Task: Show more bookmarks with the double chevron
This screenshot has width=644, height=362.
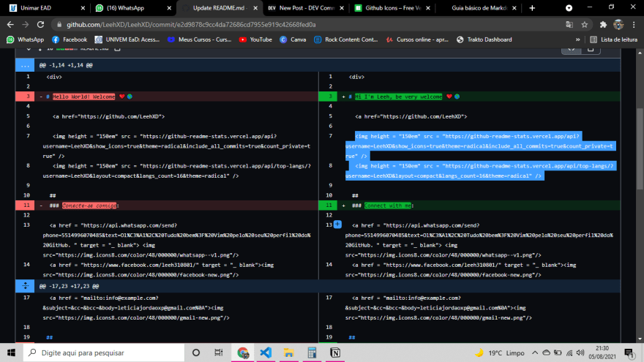Action: [578, 39]
